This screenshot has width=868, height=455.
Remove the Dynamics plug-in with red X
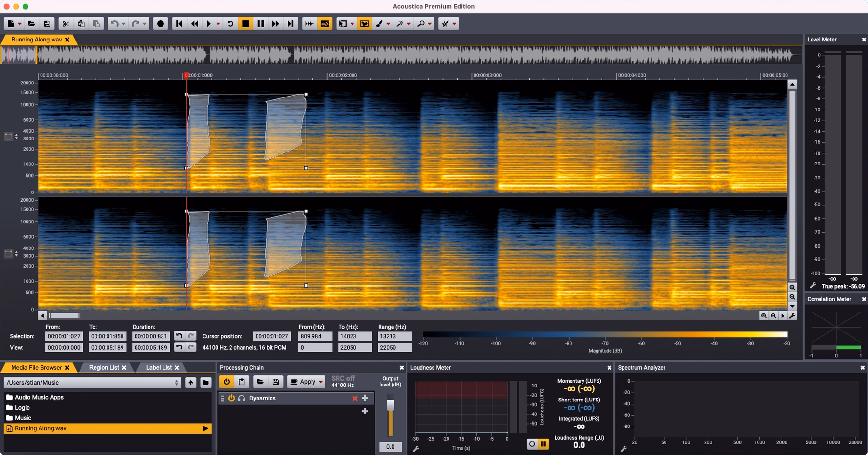point(355,398)
